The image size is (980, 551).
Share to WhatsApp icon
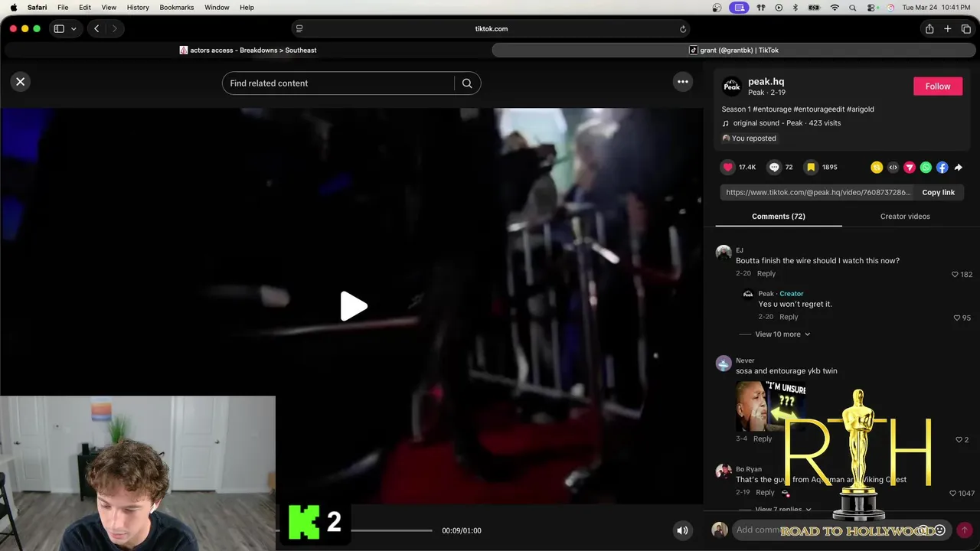point(926,168)
